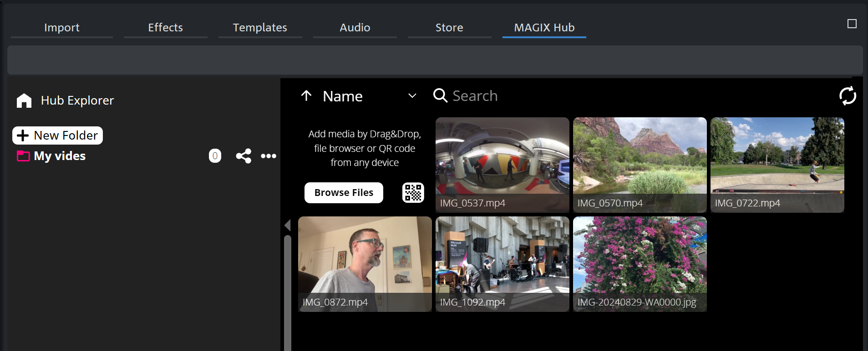Go to the Store tab
Screen dimensions: 868x351
pos(450,28)
